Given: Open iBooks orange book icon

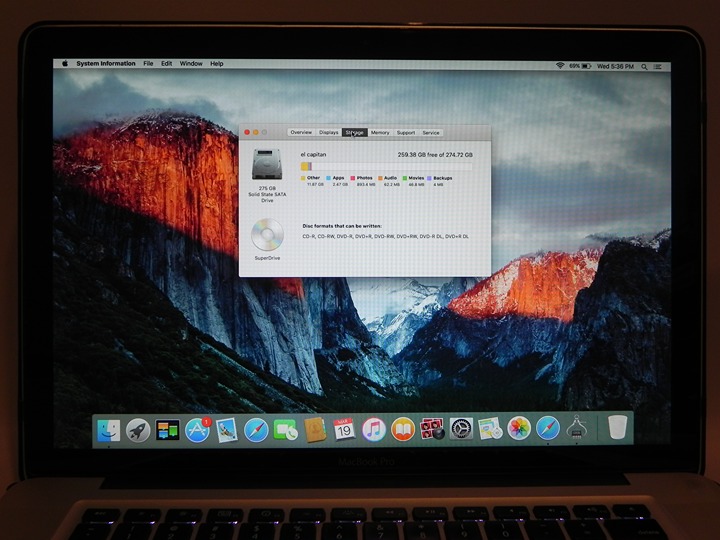Looking at the screenshot, I should point(403,430).
